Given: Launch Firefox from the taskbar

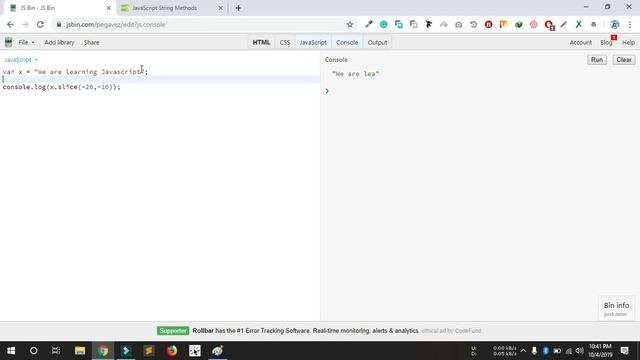Looking at the screenshot, I should coord(172,351).
